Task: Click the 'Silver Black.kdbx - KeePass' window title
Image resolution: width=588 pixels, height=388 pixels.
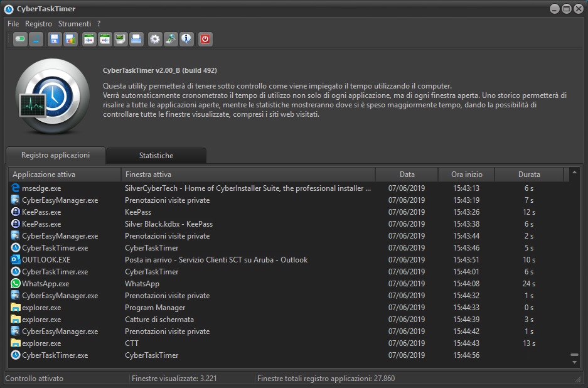Action: tap(169, 224)
